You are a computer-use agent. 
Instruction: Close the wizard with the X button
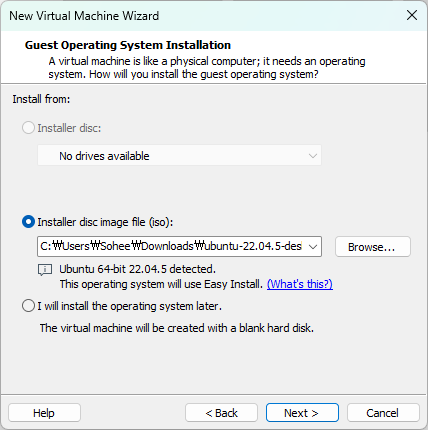pyautogui.click(x=412, y=15)
